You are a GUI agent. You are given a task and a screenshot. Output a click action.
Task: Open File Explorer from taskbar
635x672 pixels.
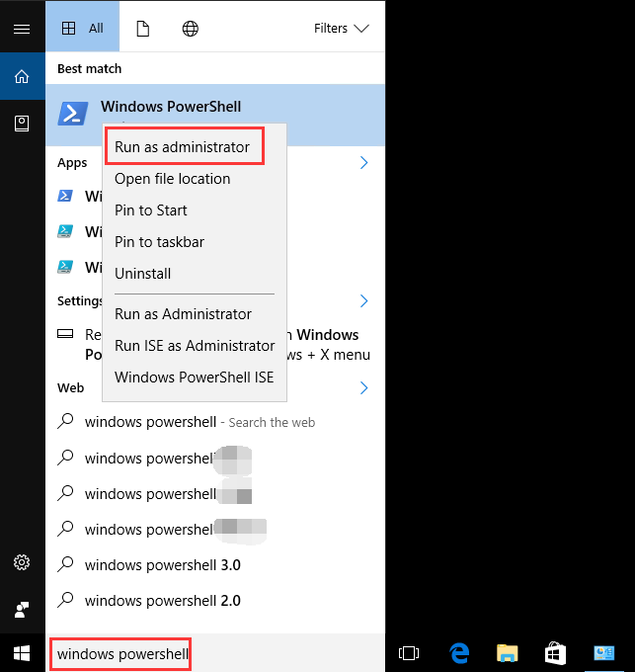click(507, 653)
